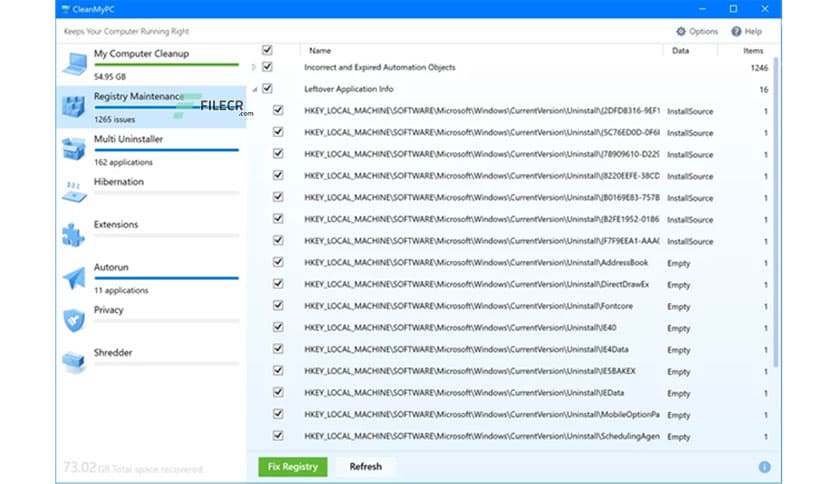
Task: Select the Uninstall\{B2FE1952-0186 registry row
Action: 510,219
